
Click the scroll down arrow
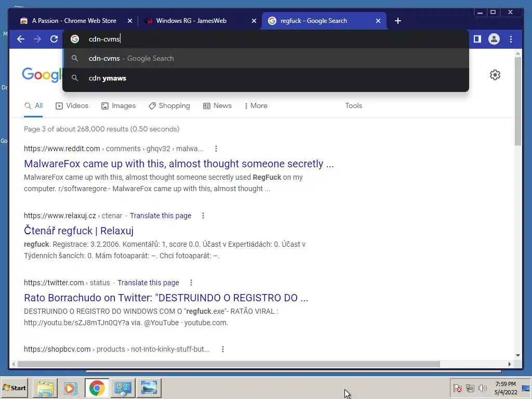pos(518,355)
